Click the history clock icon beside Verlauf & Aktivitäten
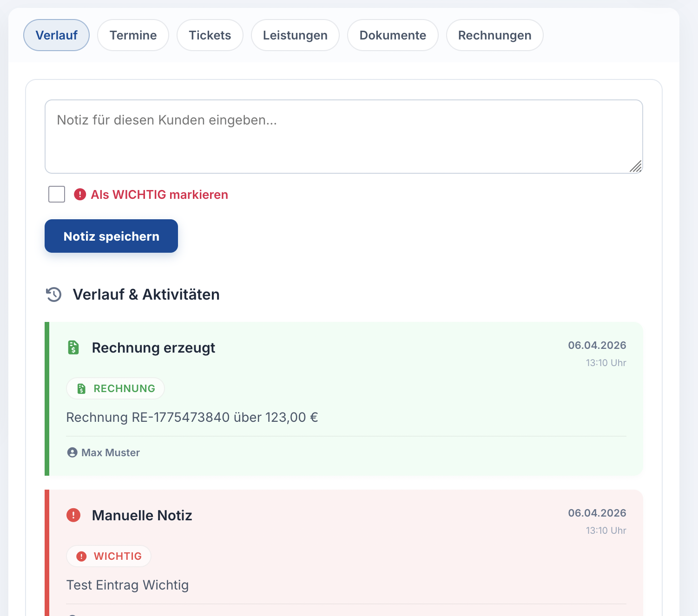The image size is (698, 616). [54, 295]
